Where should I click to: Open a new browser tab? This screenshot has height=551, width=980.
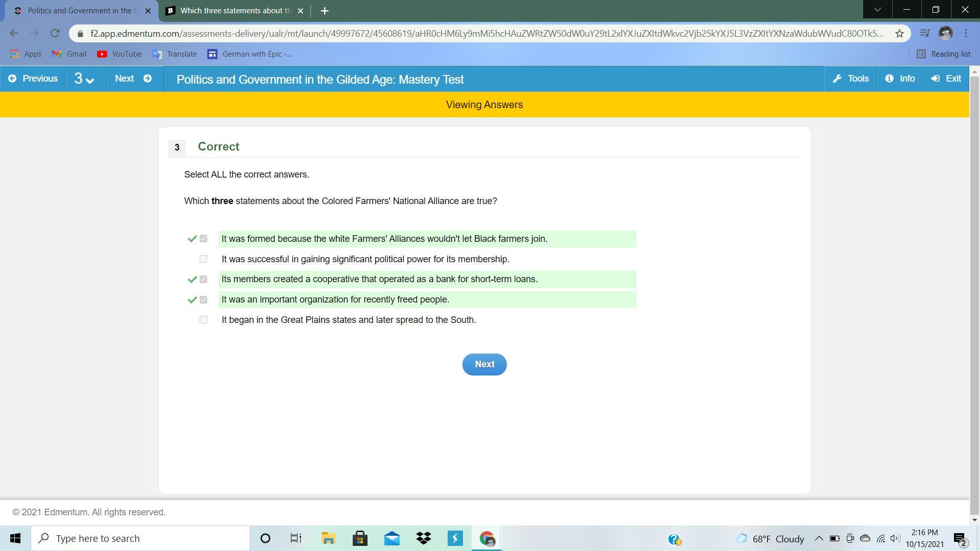pos(325,11)
